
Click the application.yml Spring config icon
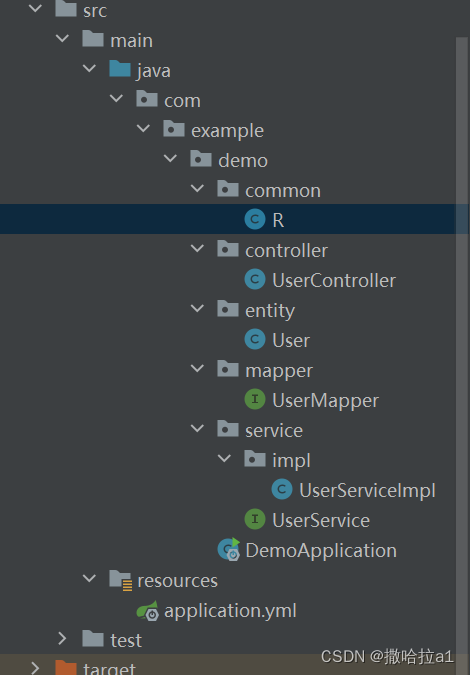point(148,610)
